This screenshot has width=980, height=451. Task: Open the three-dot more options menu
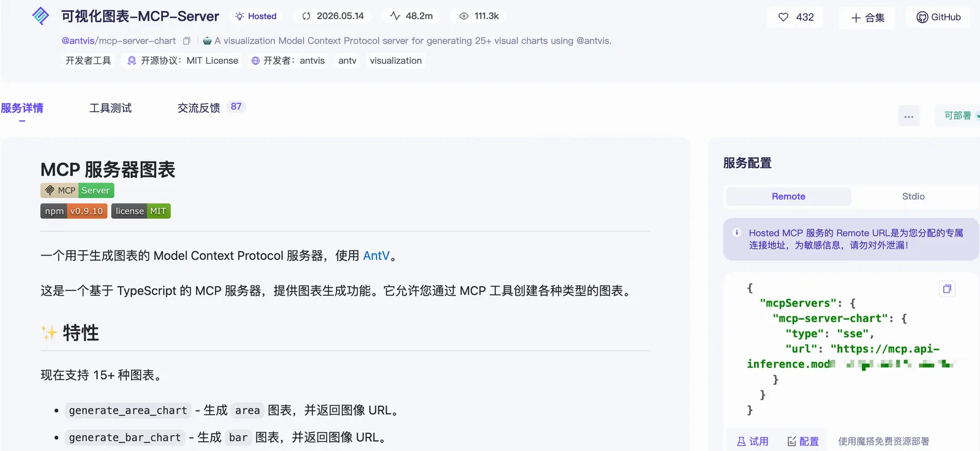coord(909,116)
